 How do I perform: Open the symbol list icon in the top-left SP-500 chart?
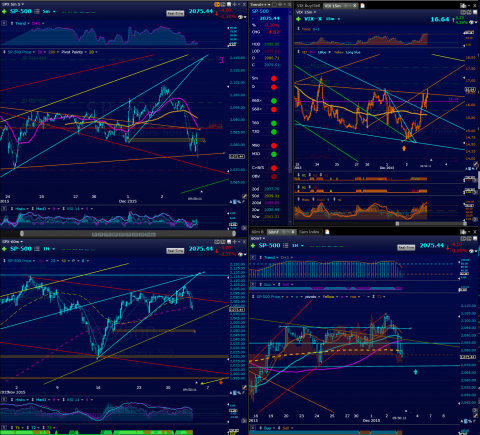[37, 11]
